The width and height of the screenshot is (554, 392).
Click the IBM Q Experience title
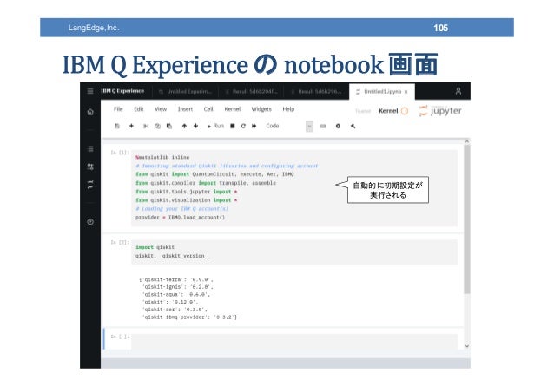coord(122,91)
